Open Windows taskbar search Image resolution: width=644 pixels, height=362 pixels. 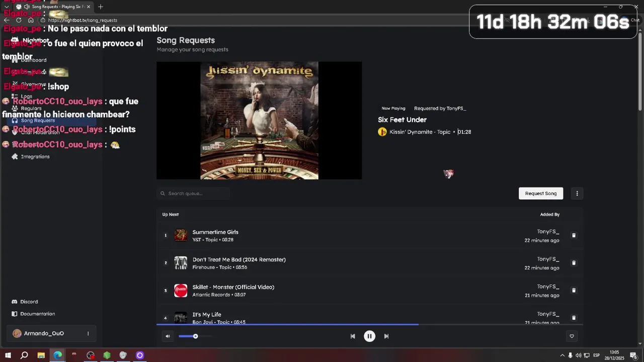24,355
